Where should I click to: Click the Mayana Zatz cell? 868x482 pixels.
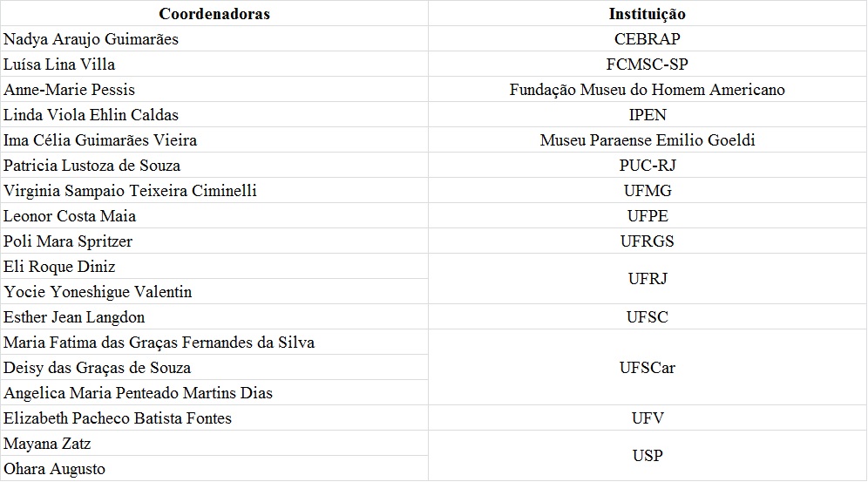[214, 444]
